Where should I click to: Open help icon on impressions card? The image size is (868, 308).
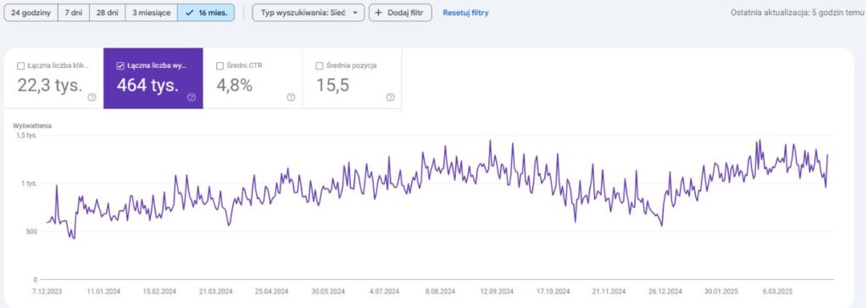click(192, 98)
